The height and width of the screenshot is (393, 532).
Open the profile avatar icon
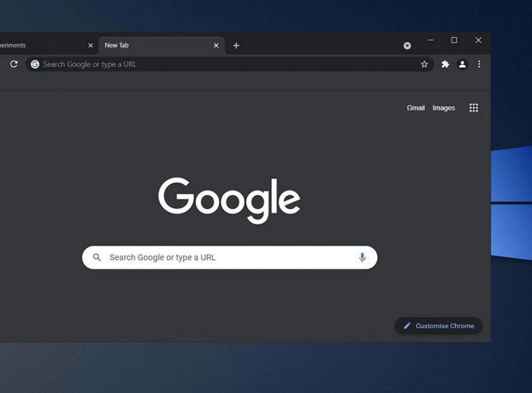pos(462,64)
